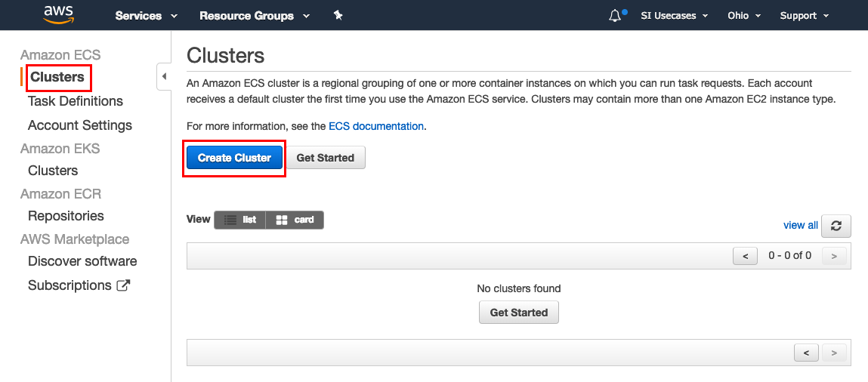Expand the Services dropdown menu
This screenshot has width=868, height=382.
click(x=146, y=16)
